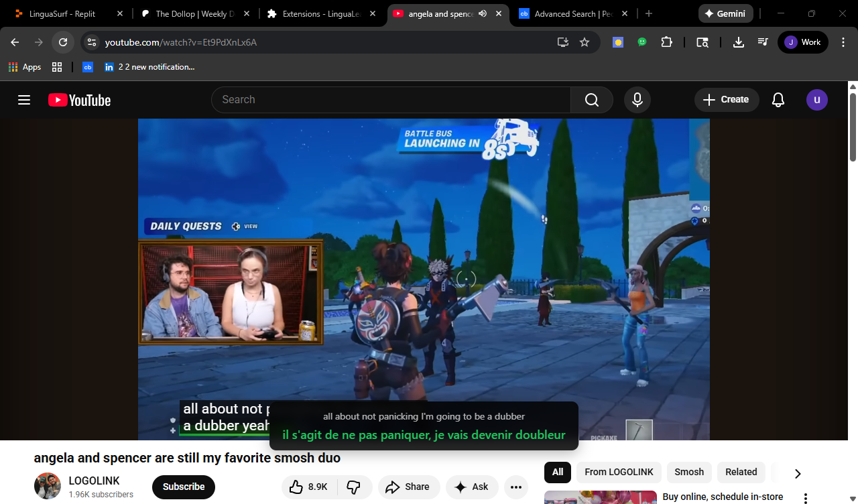Close the Advanced Search tab
Viewport: 858px width, 504px height.
(x=625, y=13)
